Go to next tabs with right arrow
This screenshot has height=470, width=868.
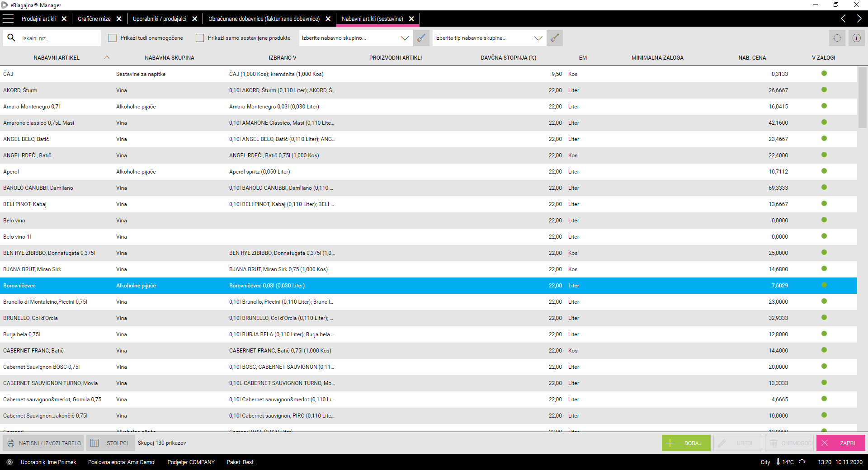859,19
